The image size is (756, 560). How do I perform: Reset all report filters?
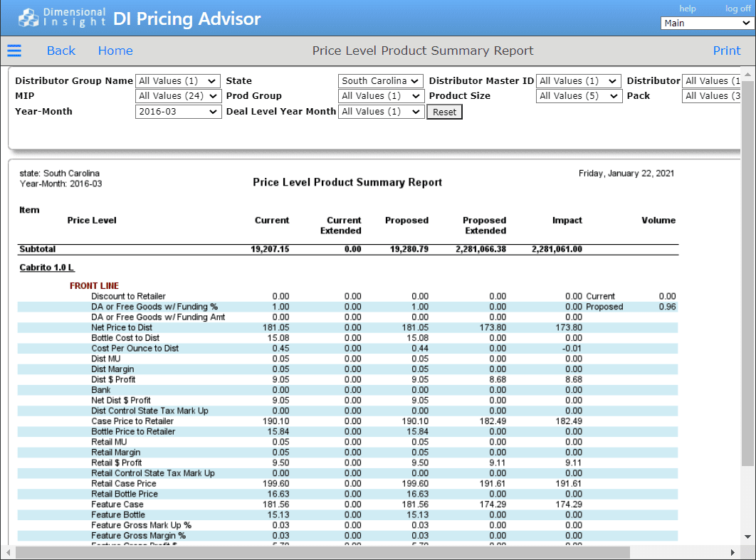pyautogui.click(x=444, y=112)
